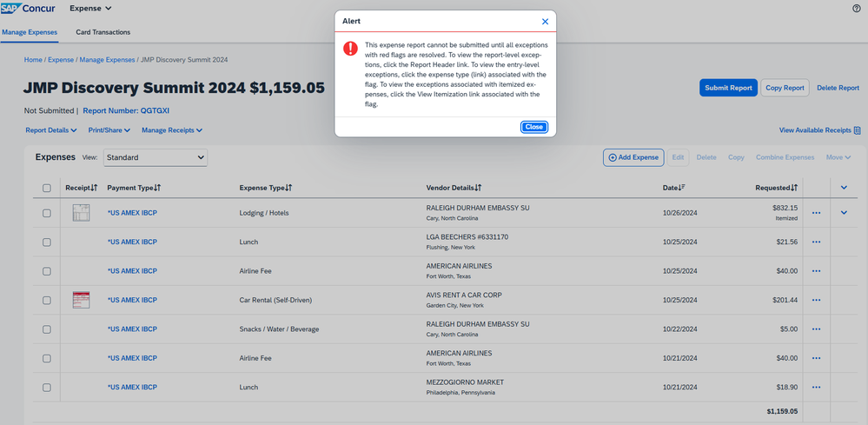This screenshot has height=425, width=868.
Task: Click Combine Expenses in the toolbar
Action: (785, 157)
